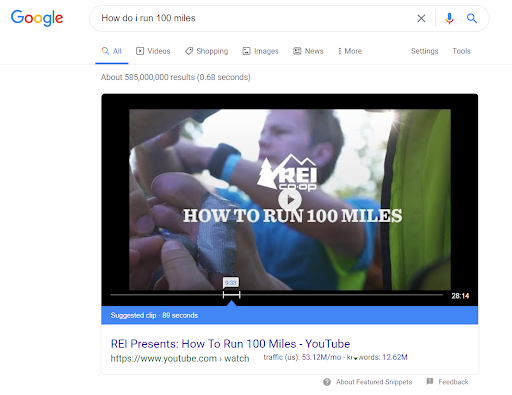Select the All results tab
Image resolution: width=512 pixels, height=395 pixels.
(x=112, y=51)
